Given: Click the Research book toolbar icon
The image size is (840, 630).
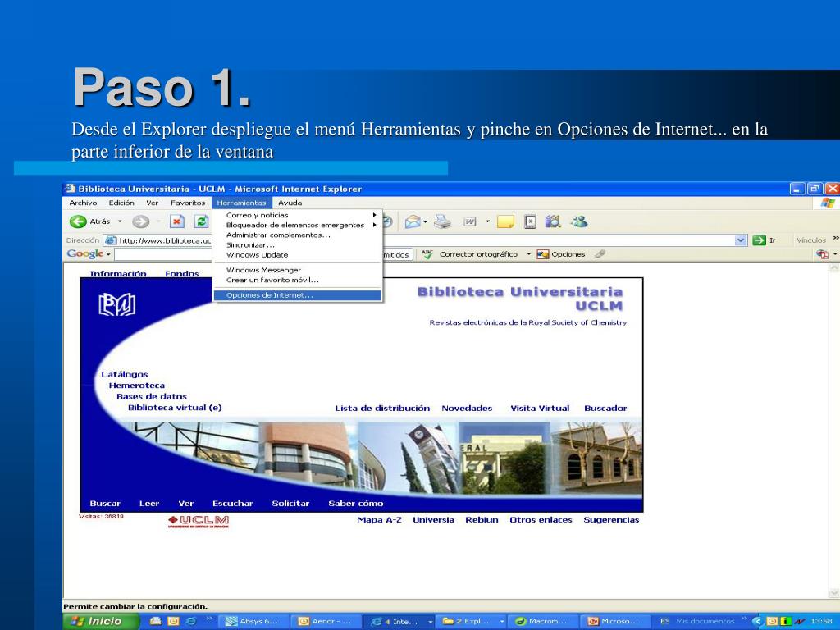Looking at the screenshot, I should (x=531, y=221).
